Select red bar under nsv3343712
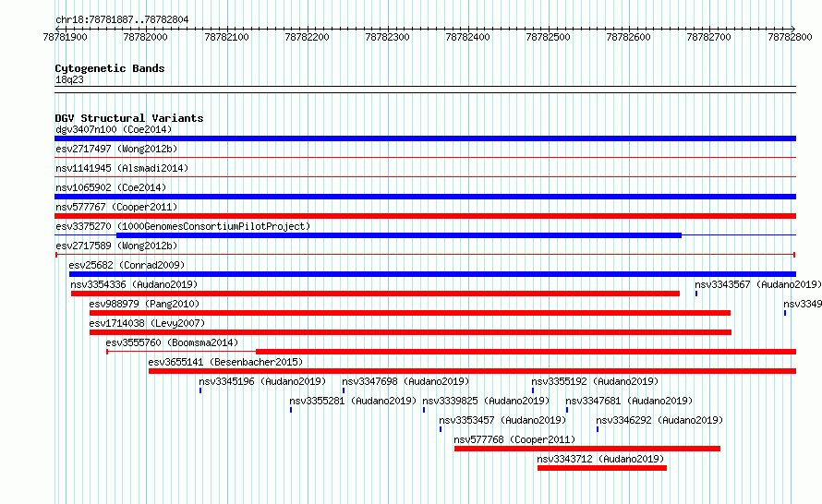822x504 pixels. click(x=602, y=468)
